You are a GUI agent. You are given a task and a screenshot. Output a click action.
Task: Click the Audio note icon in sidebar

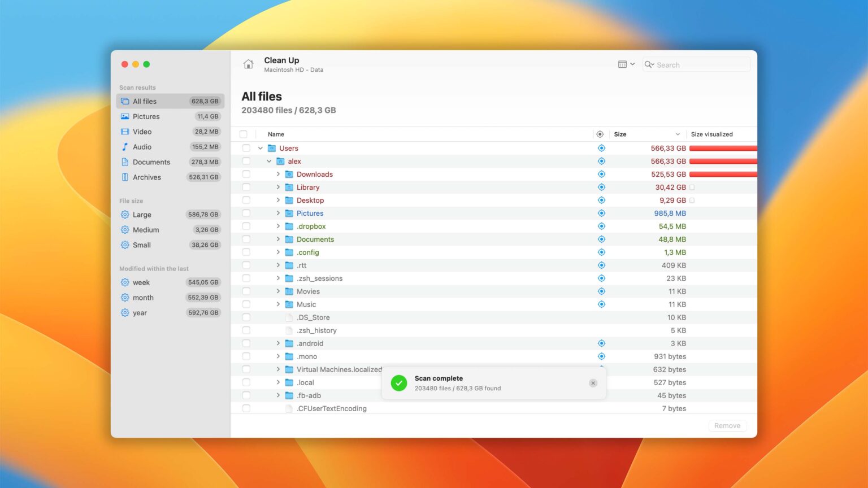[x=124, y=147]
